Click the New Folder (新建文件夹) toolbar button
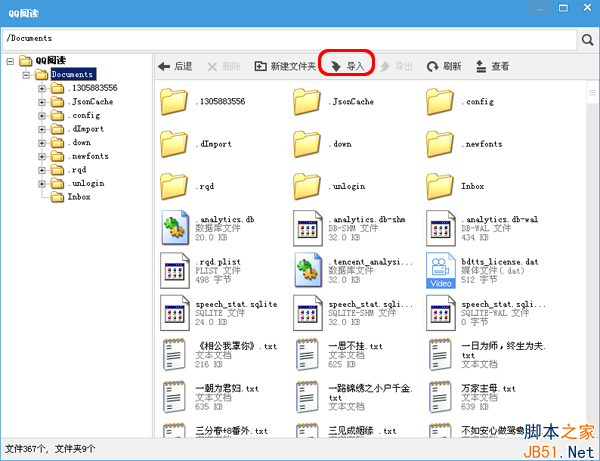600x461 pixels. point(285,67)
